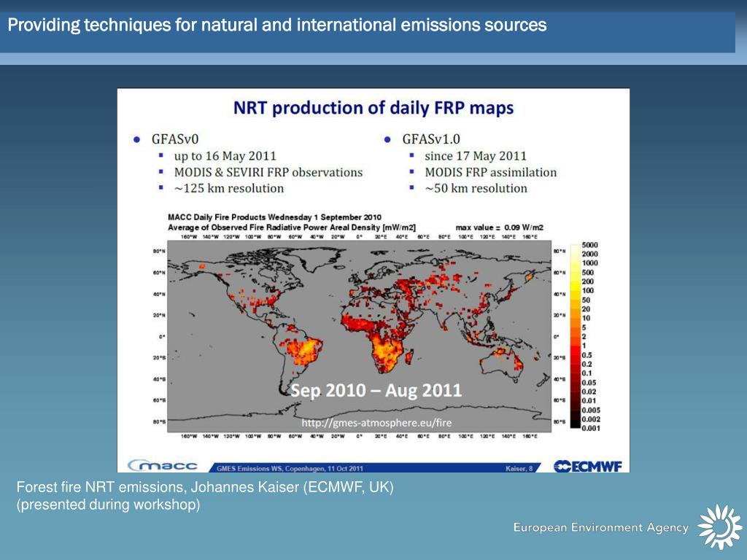Click '~50 km resolution' text

[x=476, y=188]
